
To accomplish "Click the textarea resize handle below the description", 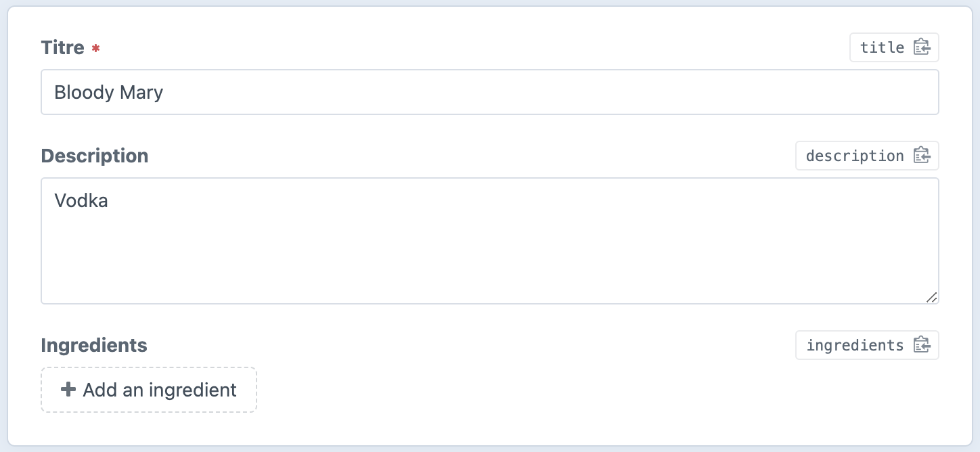I will pos(932,298).
